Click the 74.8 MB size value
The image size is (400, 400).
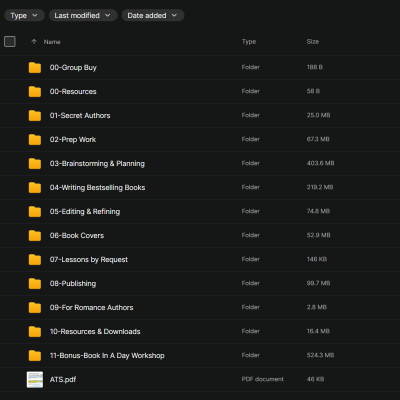coord(318,211)
